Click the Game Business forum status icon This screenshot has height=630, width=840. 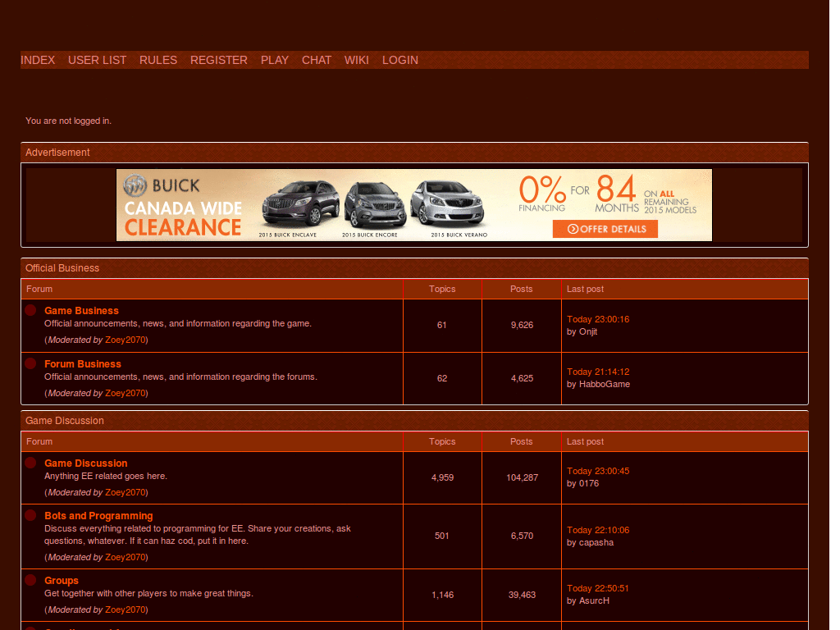tap(30, 310)
